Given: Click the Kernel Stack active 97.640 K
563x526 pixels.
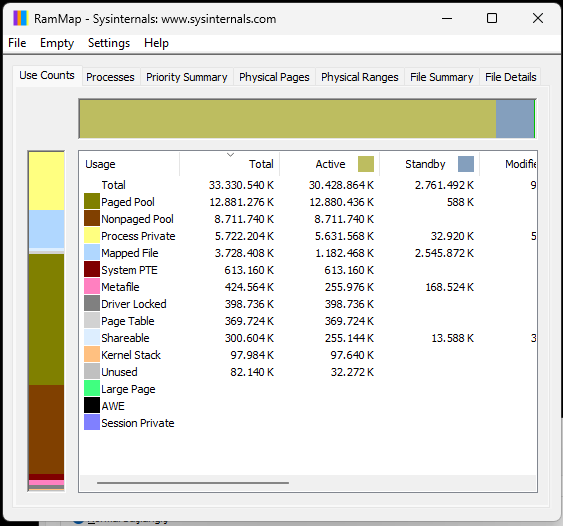Looking at the screenshot, I should (352, 355).
